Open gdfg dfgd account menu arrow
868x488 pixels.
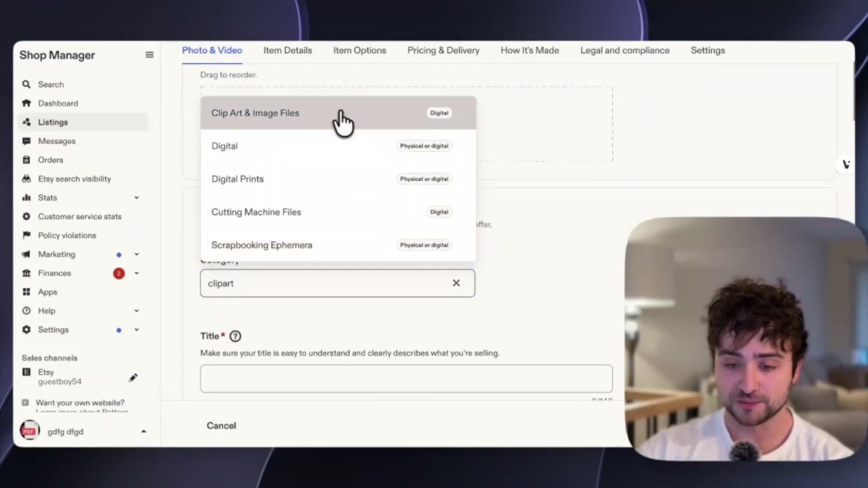tap(144, 431)
